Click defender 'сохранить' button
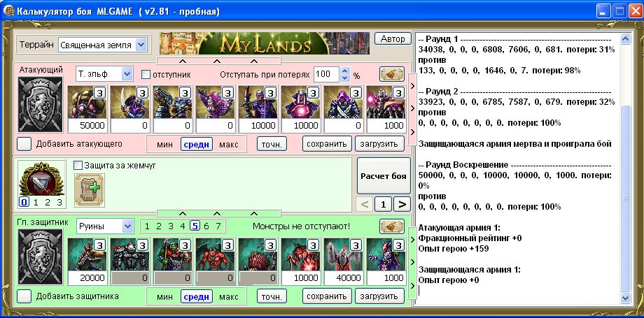644x318 pixels. coord(327,296)
